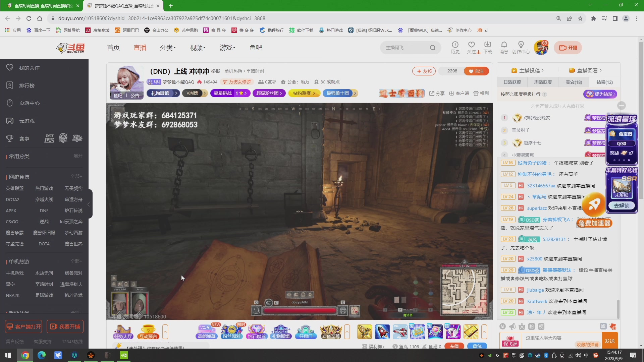This screenshot has height=362, width=644.
Task: Expand the task panel arrow beside 互动预言
Action: tap(165, 332)
